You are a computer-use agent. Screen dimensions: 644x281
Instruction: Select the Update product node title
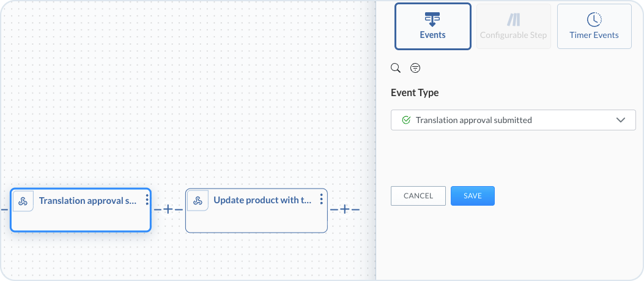[x=262, y=201]
